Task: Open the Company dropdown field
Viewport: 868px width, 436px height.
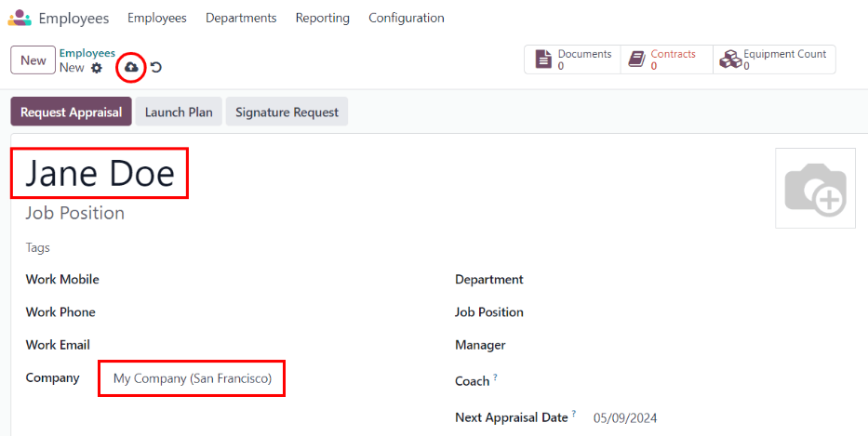Action: coord(192,378)
